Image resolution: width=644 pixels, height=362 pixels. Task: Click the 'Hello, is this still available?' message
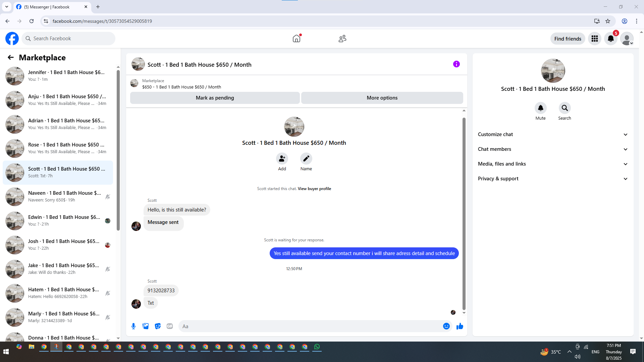click(177, 210)
